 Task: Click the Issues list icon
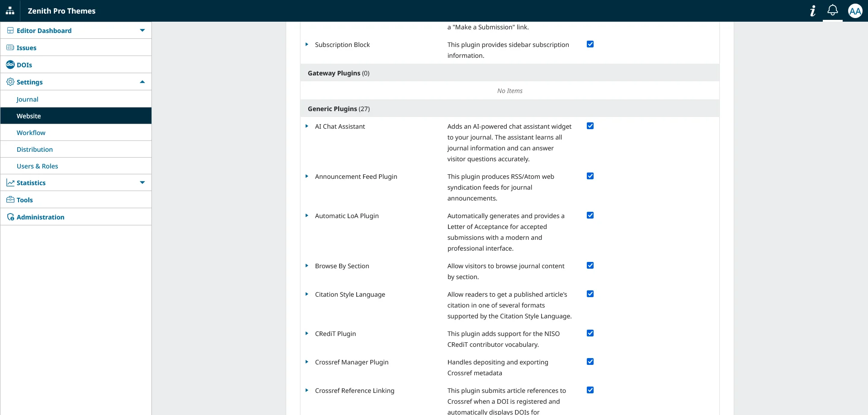[10, 47]
